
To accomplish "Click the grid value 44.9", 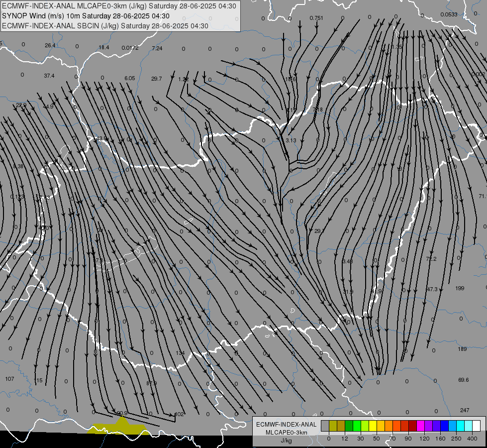I will 48,107.
